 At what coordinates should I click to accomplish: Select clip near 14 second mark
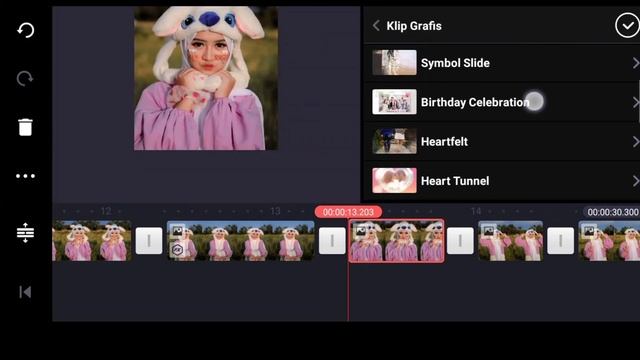510,241
